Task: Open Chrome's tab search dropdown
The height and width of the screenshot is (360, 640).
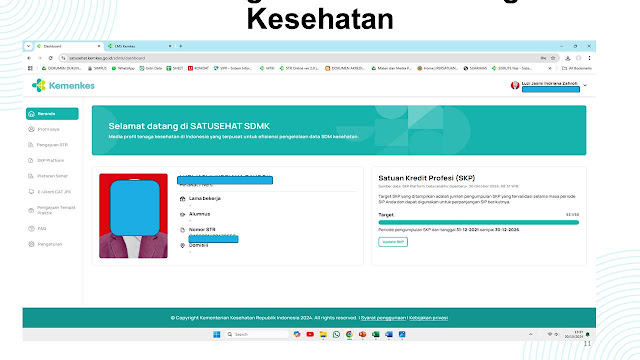Action: pyautogui.click(x=28, y=46)
